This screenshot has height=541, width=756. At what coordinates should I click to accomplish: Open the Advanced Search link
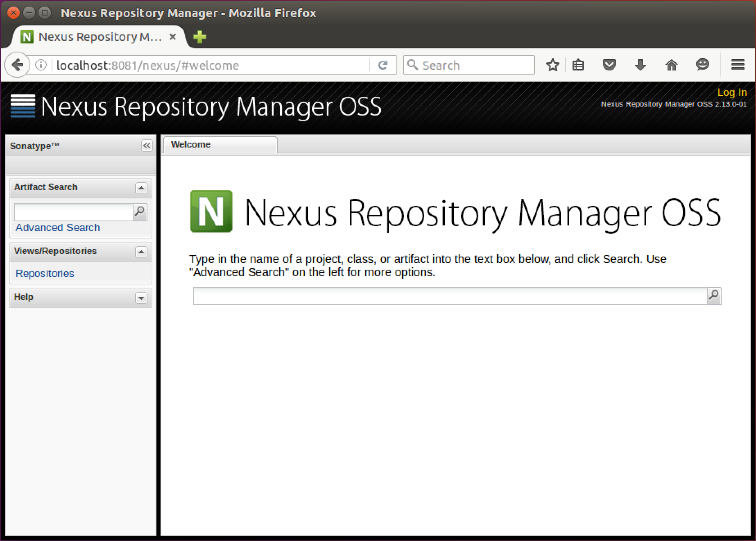(x=58, y=227)
